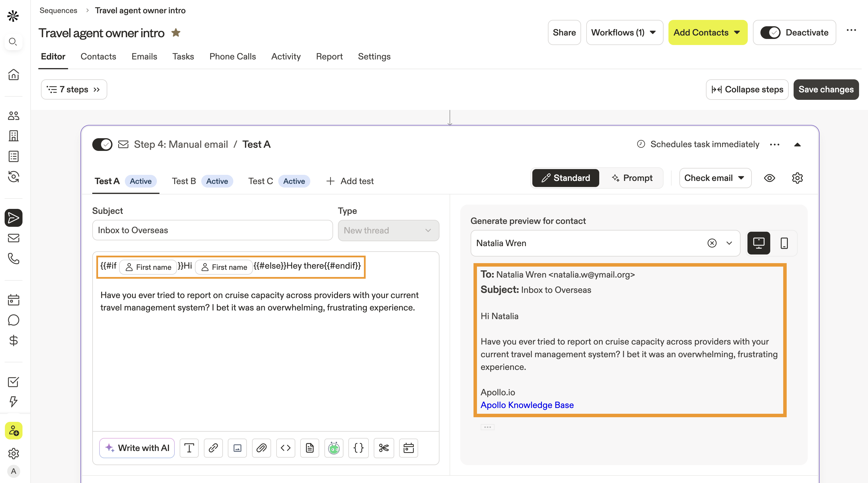Click the scissors snippets icon in toolbar

click(384, 448)
